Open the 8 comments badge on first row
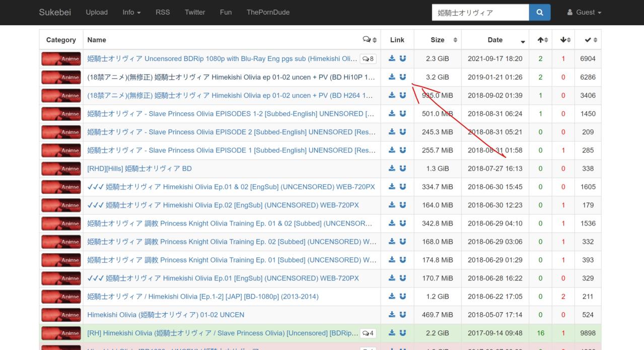Screen dimensions: 644x350 (x=368, y=59)
